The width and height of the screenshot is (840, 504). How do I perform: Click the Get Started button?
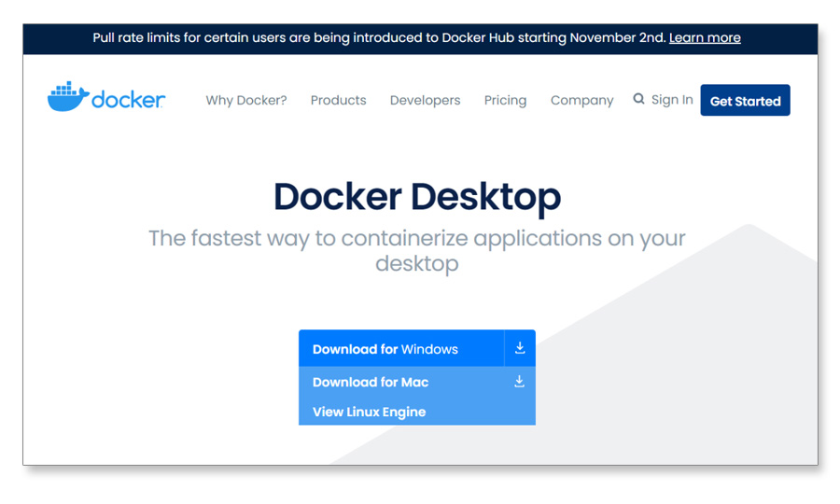pos(745,100)
